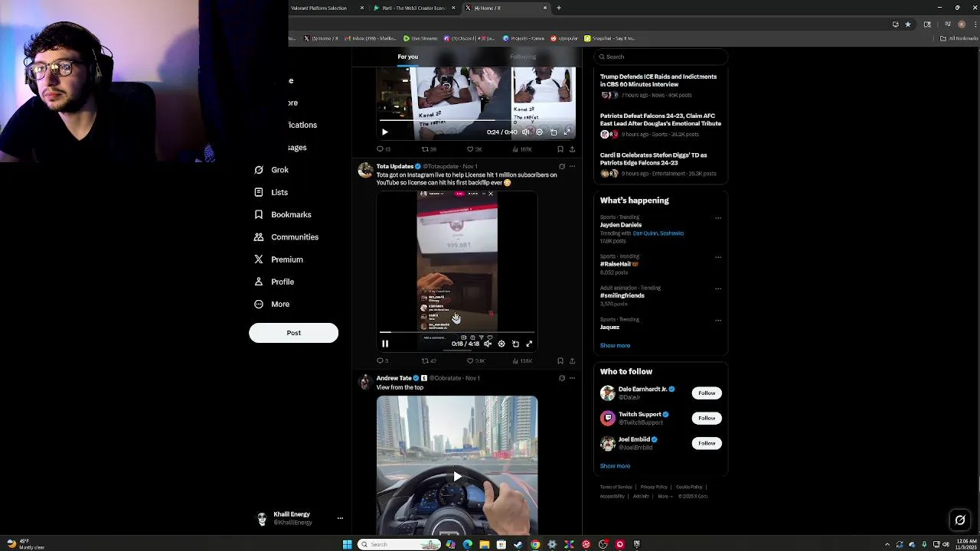Open Communities in the sidebar
The width and height of the screenshot is (980, 551).
(286, 237)
